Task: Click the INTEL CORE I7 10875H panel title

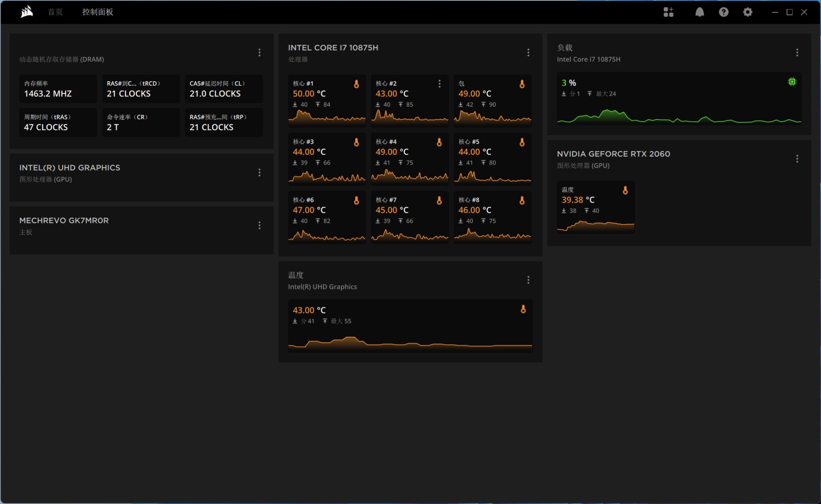Action: coord(333,48)
